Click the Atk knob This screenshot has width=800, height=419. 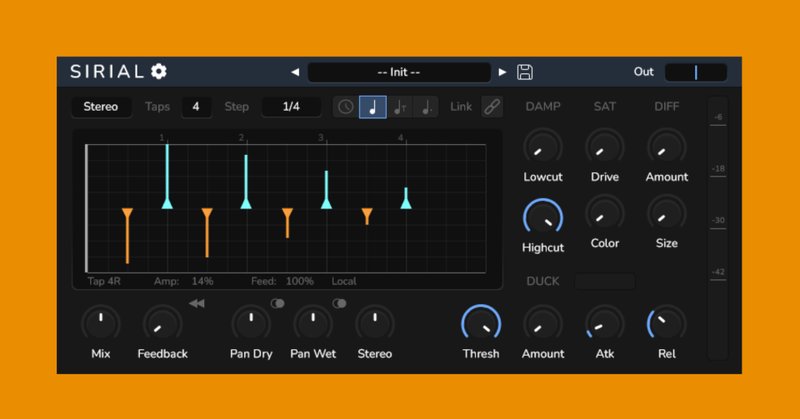(605, 325)
